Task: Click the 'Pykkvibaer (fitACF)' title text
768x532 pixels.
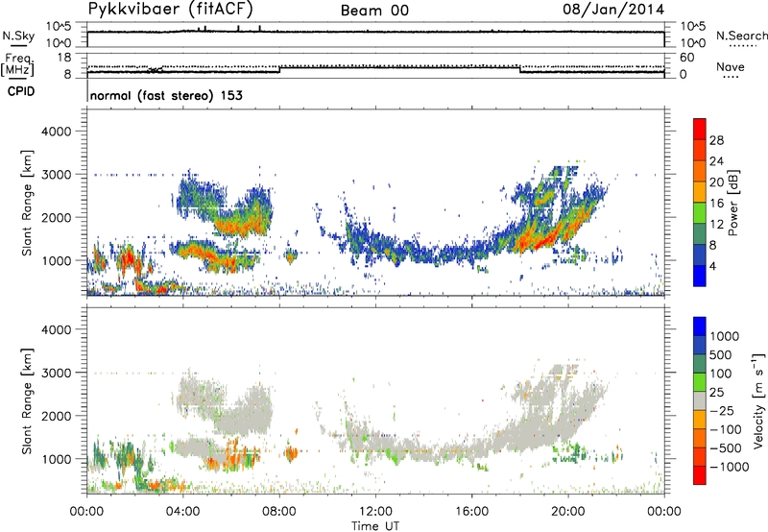Action: point(171,9)
